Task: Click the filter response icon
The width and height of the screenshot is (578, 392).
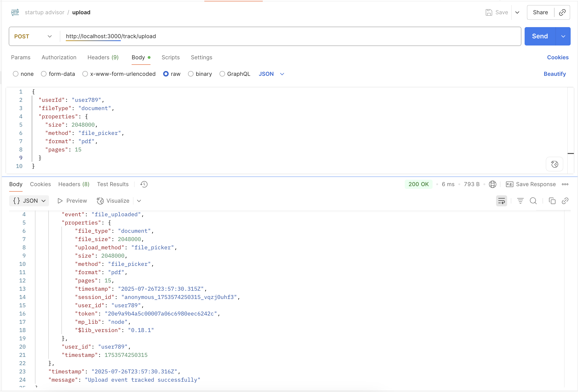Action: coord(520,201)
